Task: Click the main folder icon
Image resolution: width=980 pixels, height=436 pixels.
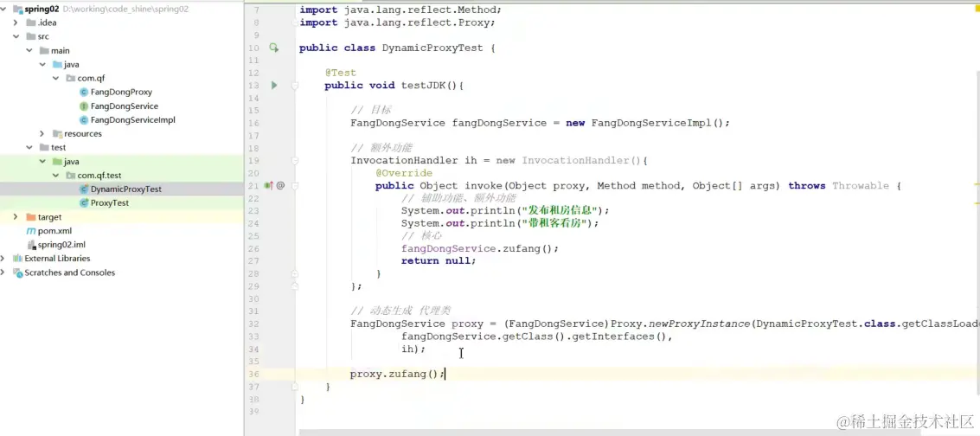Action: pyautogui.click(x=44, y=50)
